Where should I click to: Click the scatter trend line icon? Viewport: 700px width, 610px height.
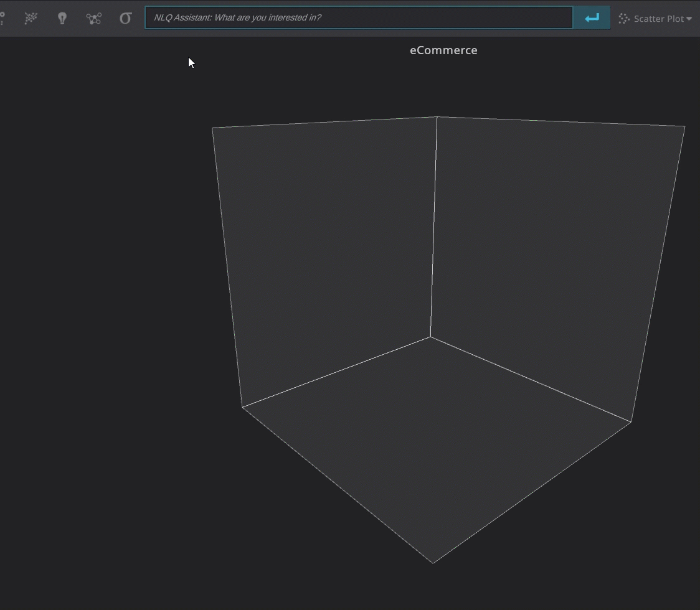[x=31, y=18]
